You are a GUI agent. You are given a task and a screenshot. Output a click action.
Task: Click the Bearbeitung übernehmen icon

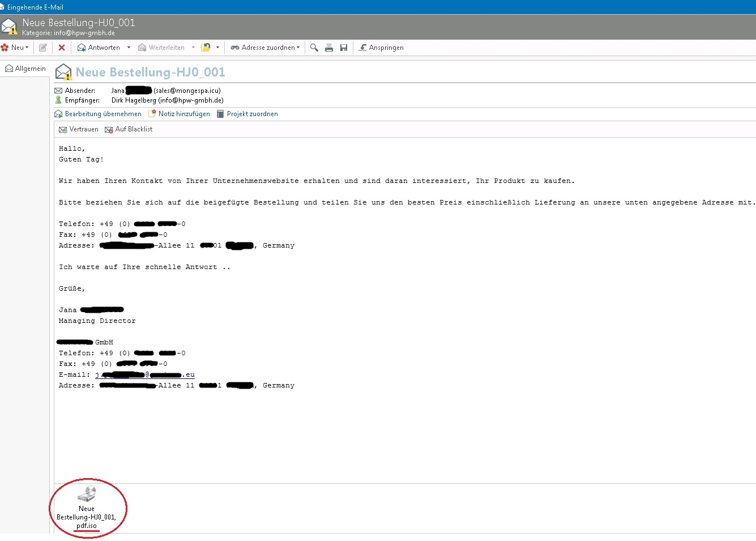tap(58, 114)
